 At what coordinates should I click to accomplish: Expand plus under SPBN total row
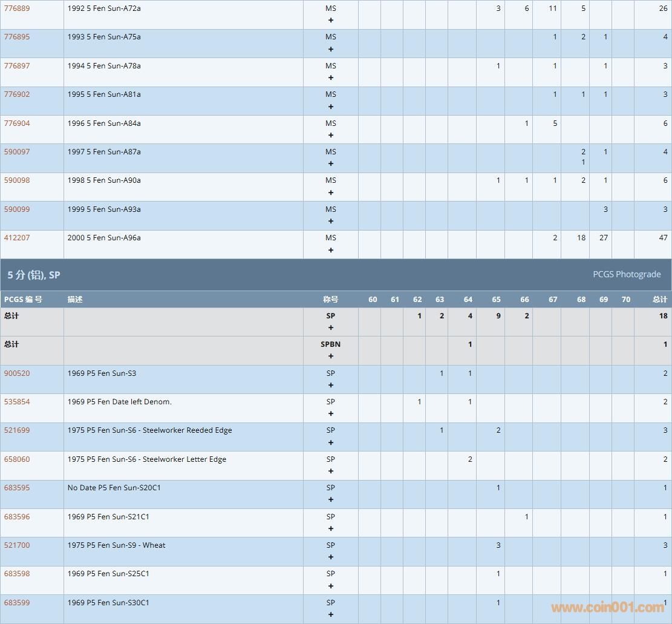click(331, 356)
